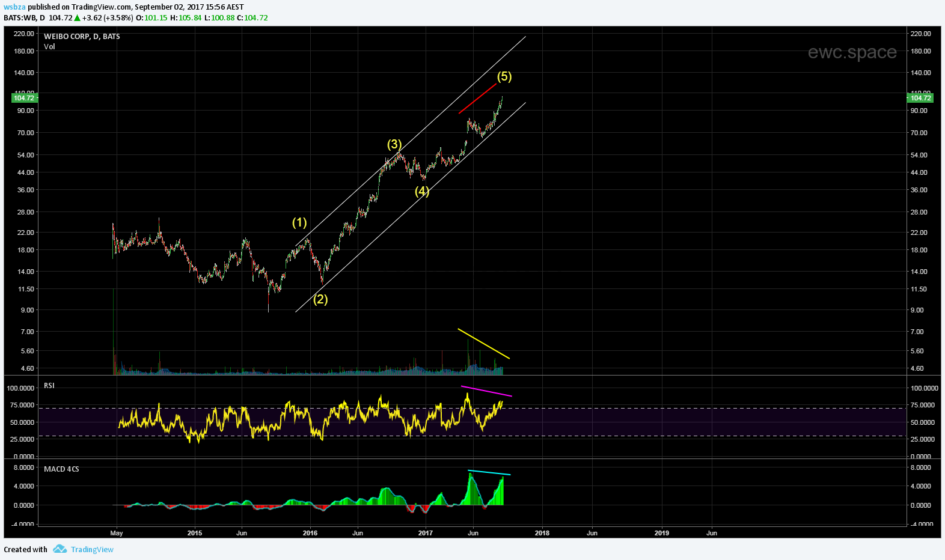The height and width of the screenshot is (560, 945).
Task: Click the WEIBO CORP, D, BATS chart title
Action: tap(82, 37)
